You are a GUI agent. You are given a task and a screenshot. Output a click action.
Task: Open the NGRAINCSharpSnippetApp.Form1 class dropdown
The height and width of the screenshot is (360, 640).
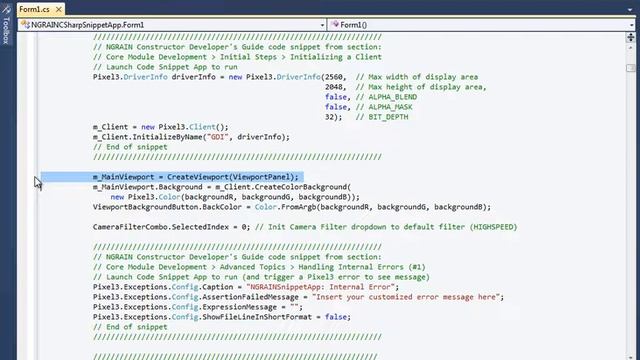click(172, 25)
